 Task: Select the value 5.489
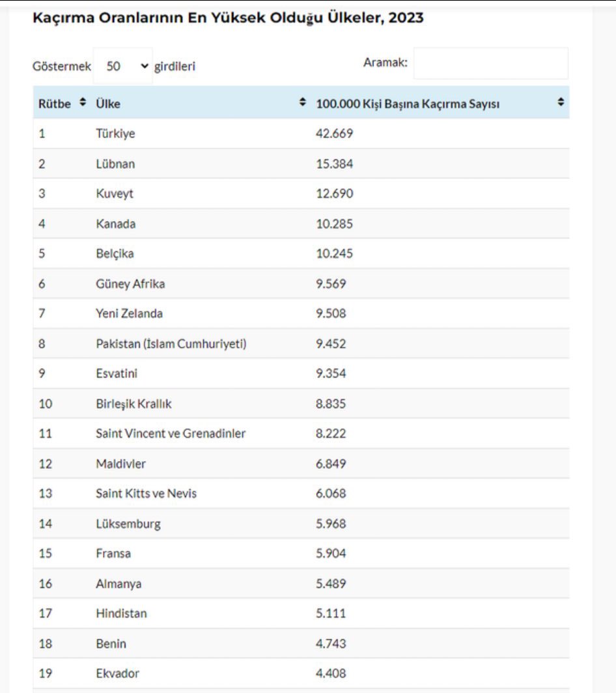[331, 584]
